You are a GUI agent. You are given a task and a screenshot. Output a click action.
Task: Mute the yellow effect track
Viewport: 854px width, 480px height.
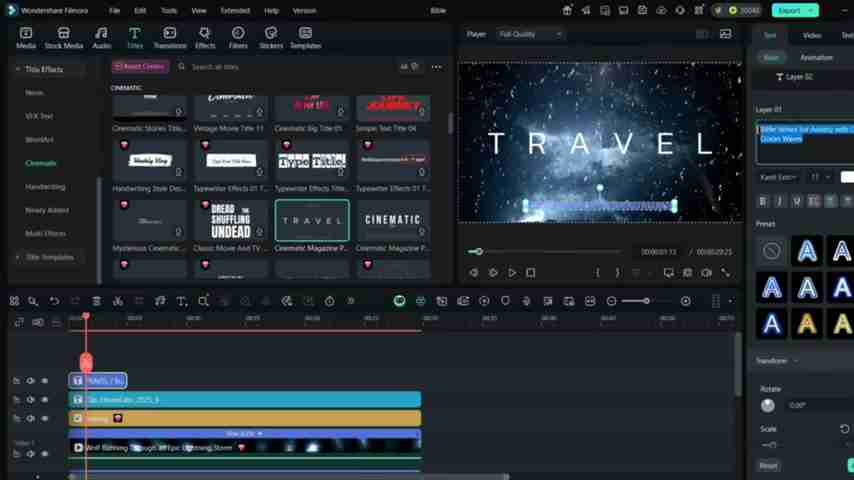tap(30, 418)
